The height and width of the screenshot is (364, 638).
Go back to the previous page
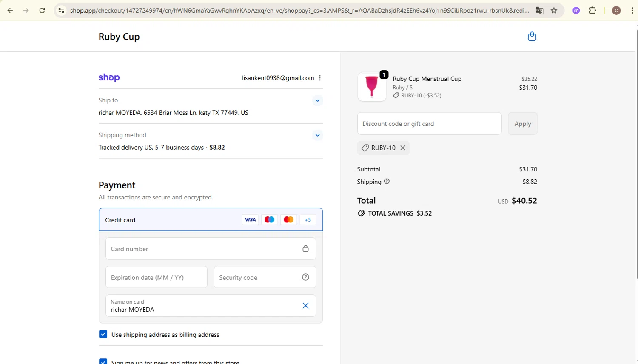pos(10,11)
